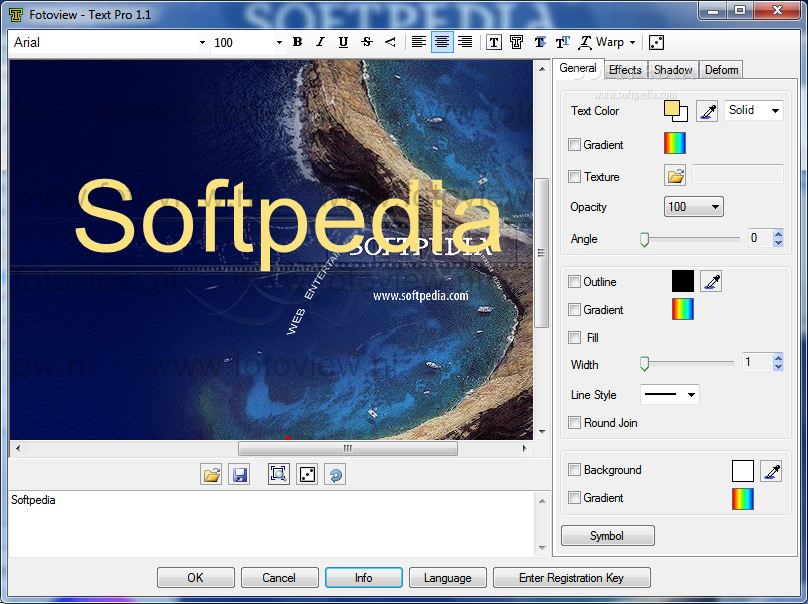Image resolution: width=808 pixels, height=604 pixels.
Task: Click the OK button
Action: click(x=196, y=578)
